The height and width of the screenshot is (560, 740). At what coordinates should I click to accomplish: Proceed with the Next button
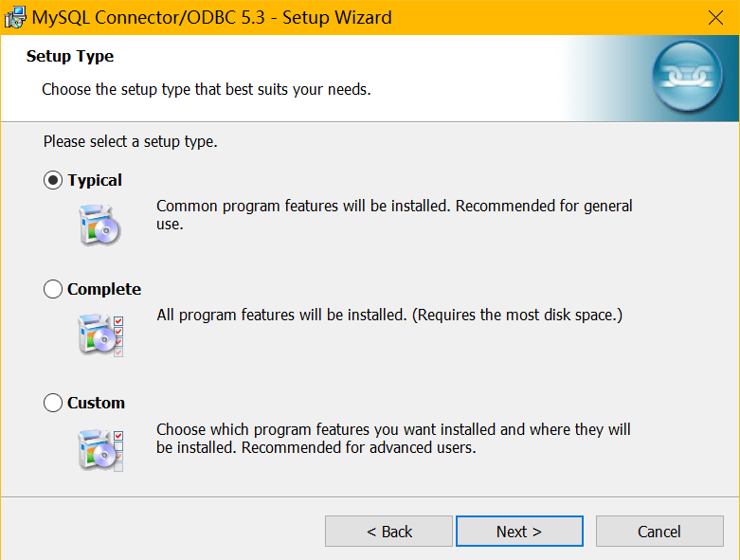click(x=519, y=532)
